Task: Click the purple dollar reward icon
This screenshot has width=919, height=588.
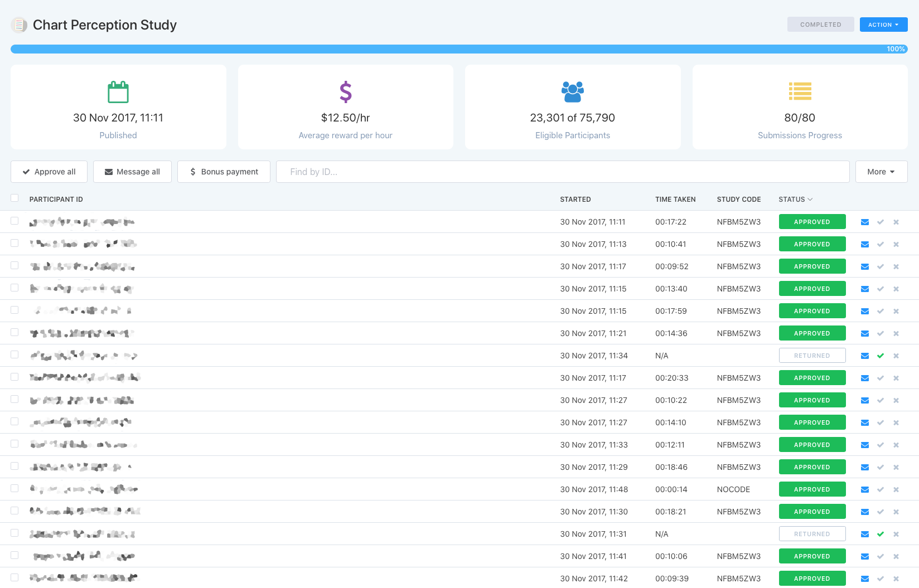Action: (x=346, y=92)
